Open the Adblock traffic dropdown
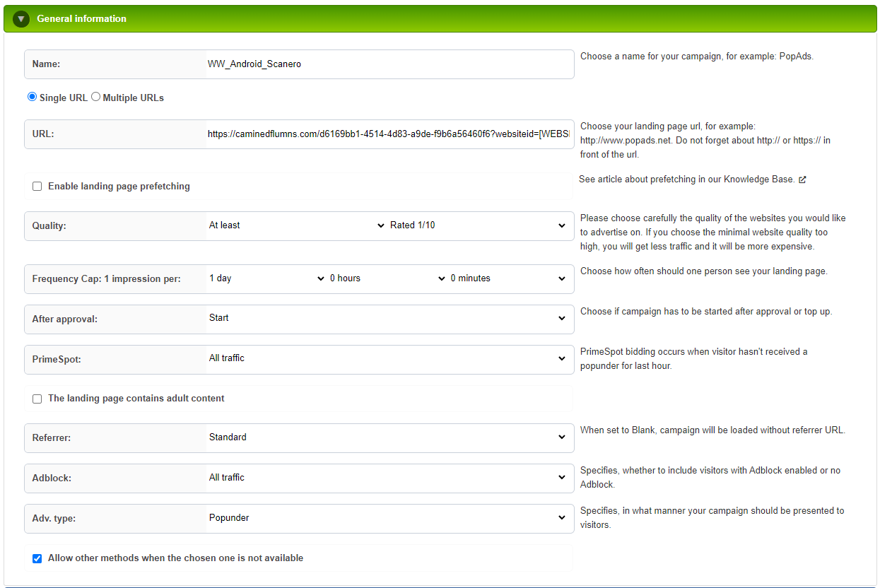The height and width of the screenshot is (588, 880). click(387, 478)
